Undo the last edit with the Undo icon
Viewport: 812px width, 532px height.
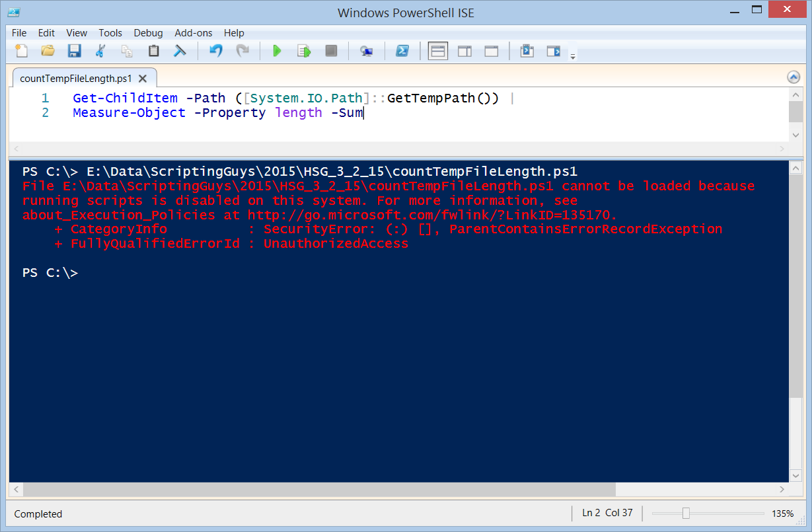pyautogui.click(x=215, y=50)
